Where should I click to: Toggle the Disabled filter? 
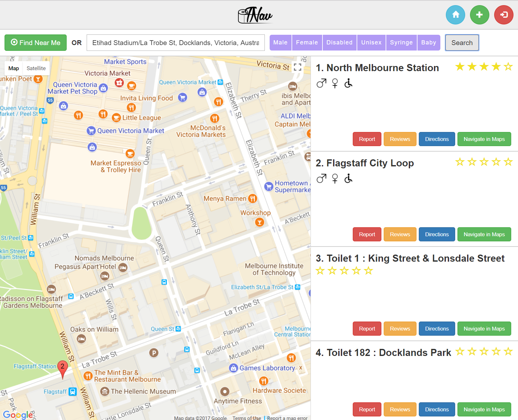click(339, 42)
